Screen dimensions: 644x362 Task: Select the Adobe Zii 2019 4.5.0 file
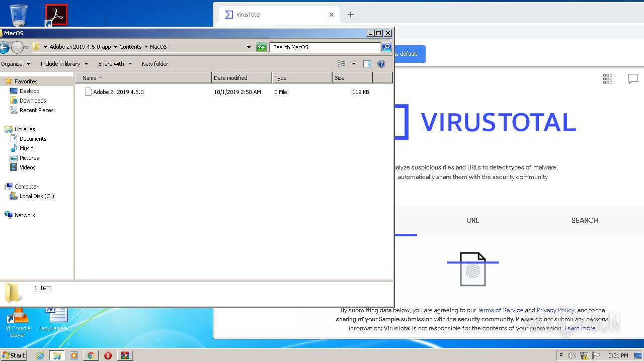coord(118,92)
